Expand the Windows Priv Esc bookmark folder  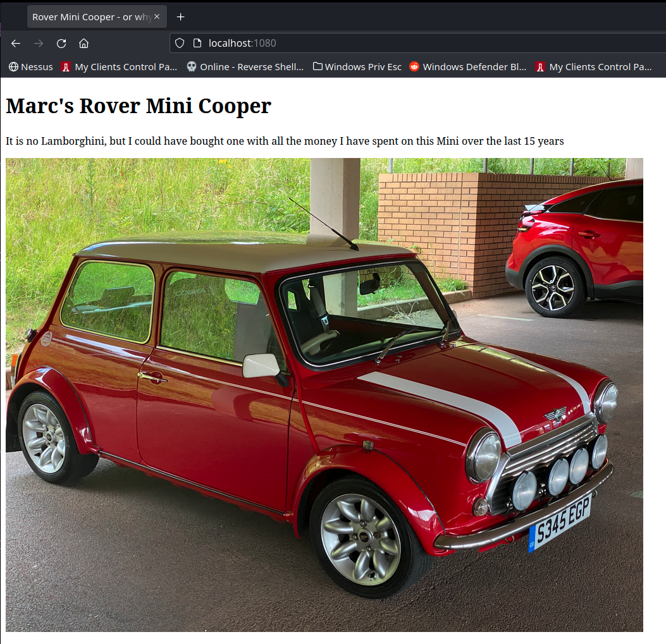(x=357, y=66)
